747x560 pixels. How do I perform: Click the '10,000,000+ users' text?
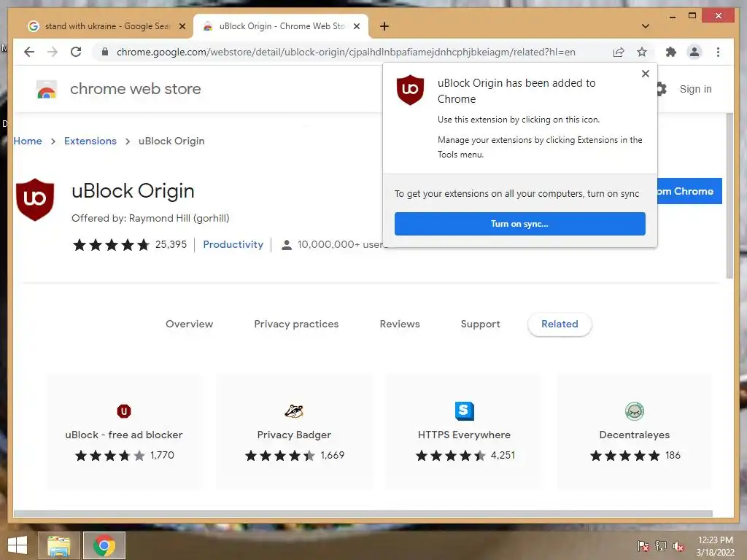[341, 244]
